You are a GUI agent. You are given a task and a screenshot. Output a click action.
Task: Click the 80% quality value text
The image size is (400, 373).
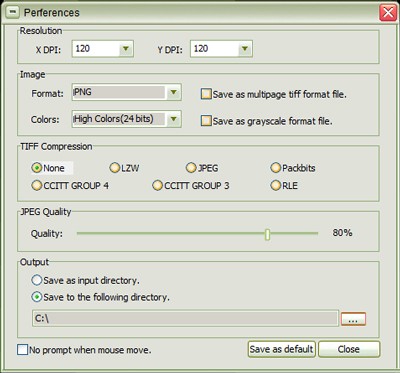click(x=342, y=233)
